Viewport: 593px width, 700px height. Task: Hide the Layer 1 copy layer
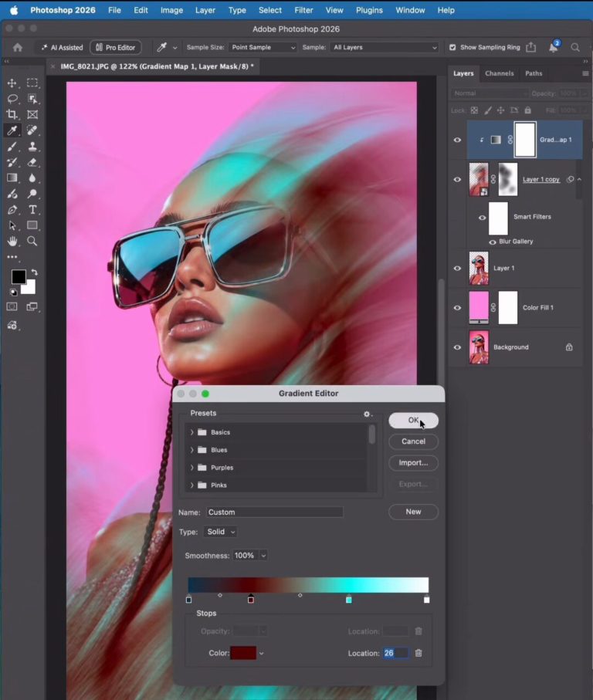[x=457, y=180]
